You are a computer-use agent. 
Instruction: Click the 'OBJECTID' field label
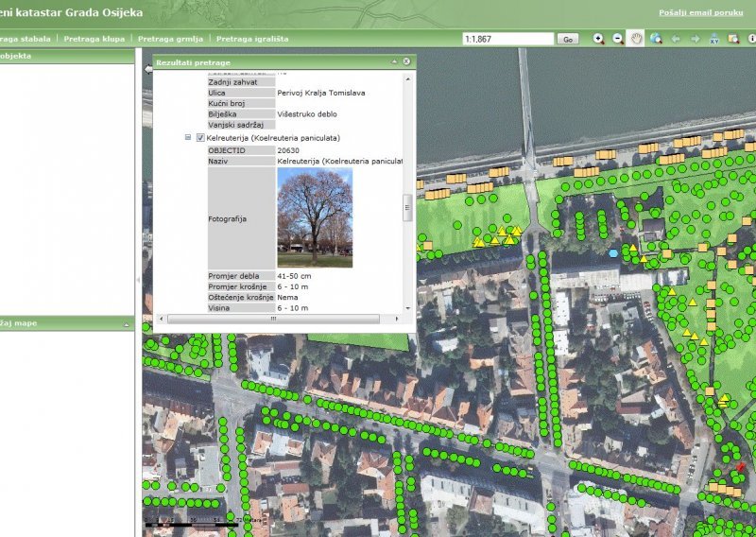click(x=242, y=150)
